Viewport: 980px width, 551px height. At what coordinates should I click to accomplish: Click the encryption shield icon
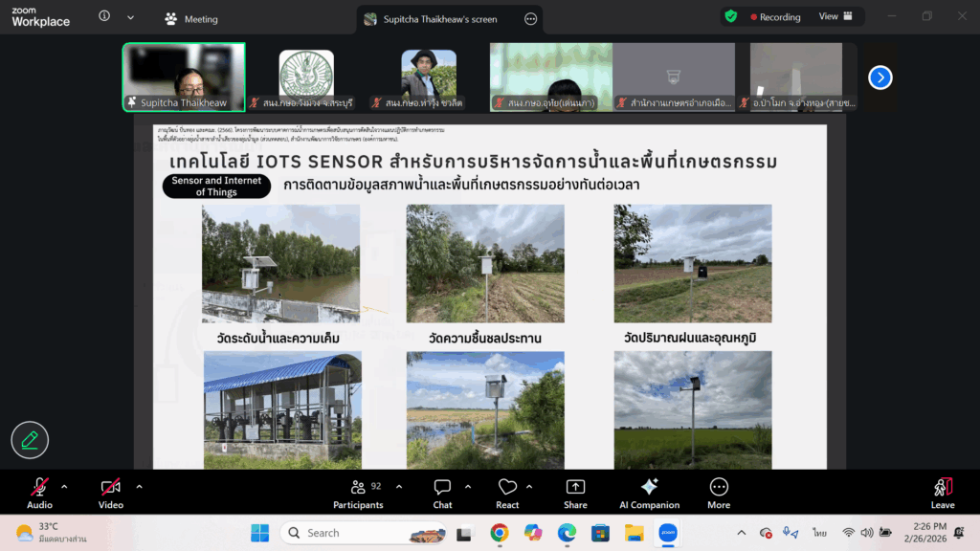[731, 16]
